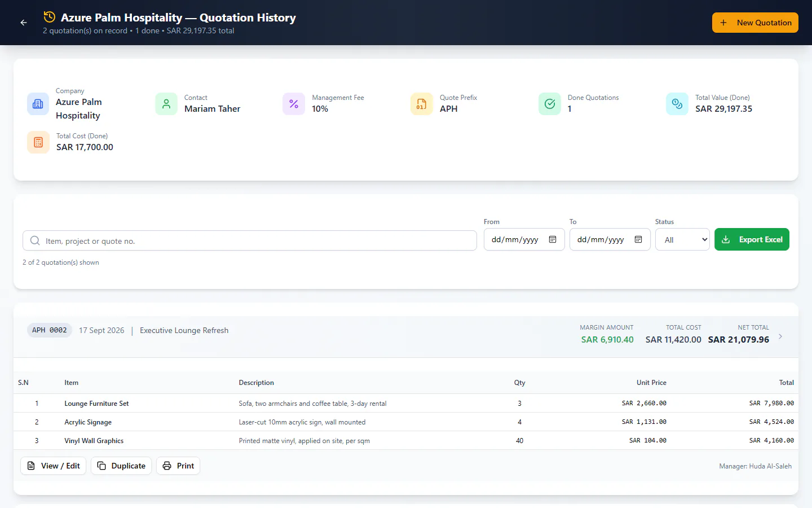Click the Unit Price column header
The width and height of the screenshot is (812, 508).
651,383
